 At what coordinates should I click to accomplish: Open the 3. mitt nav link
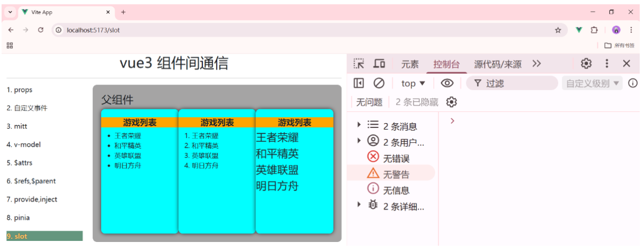(17, 126)
